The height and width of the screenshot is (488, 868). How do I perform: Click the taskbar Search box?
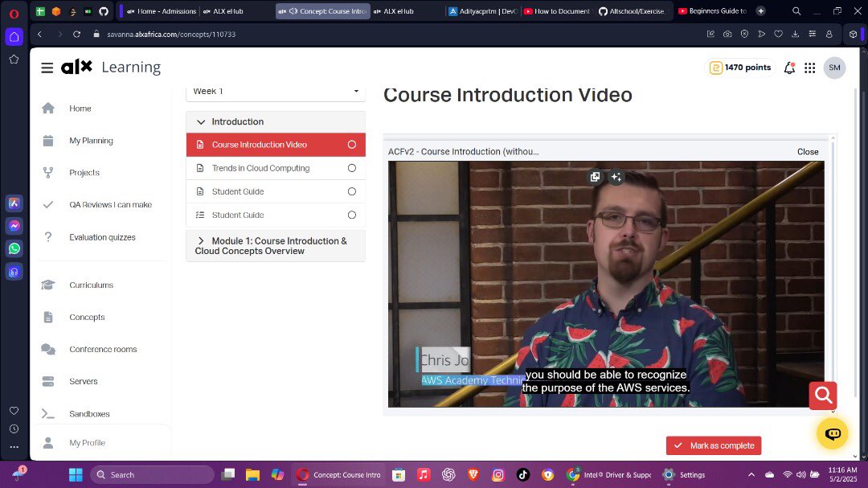tap(153, 474)
